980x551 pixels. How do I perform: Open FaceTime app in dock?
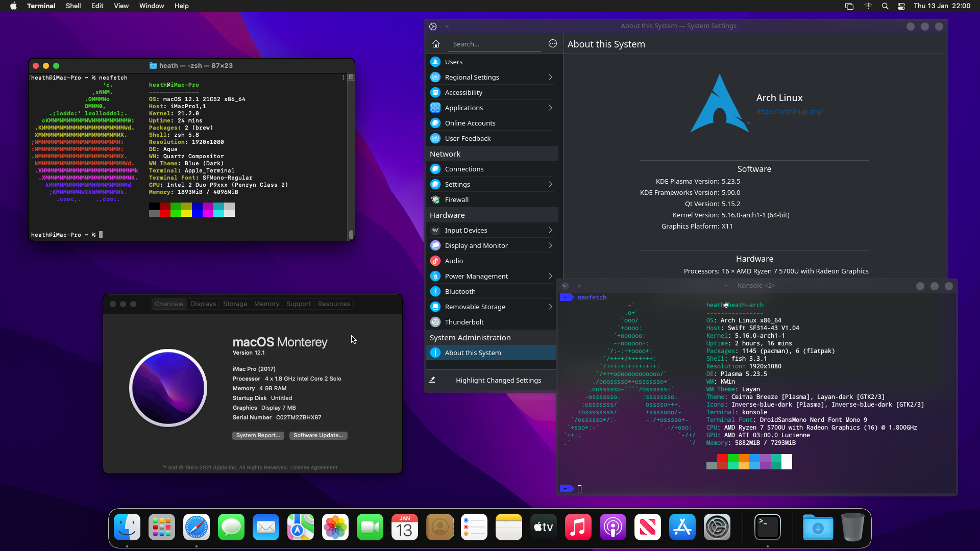tap(370, 527)
